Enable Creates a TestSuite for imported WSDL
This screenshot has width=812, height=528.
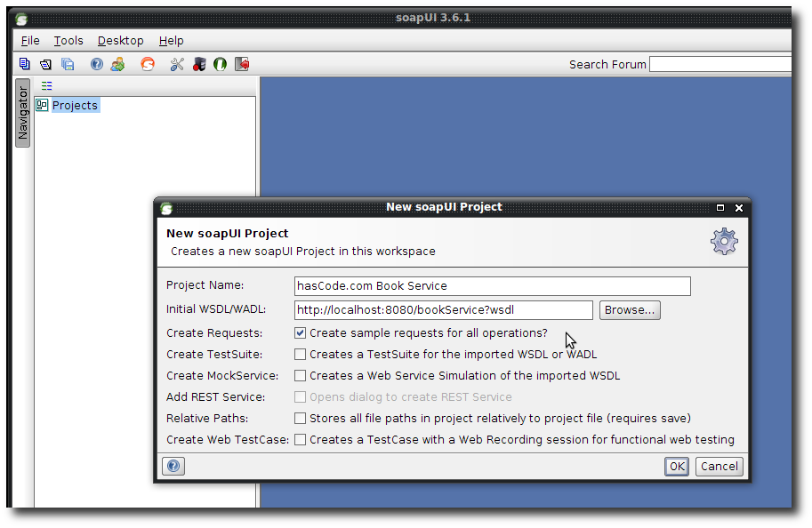300,355
